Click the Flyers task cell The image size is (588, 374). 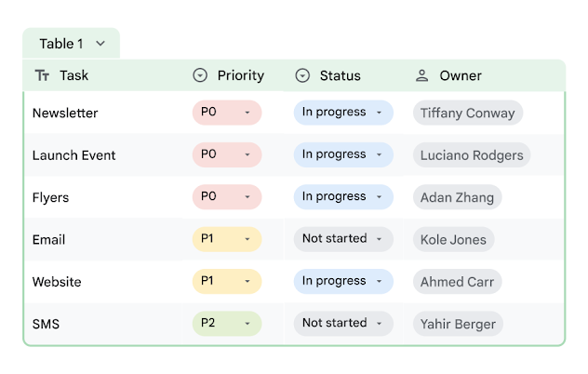tap(51, 197)
